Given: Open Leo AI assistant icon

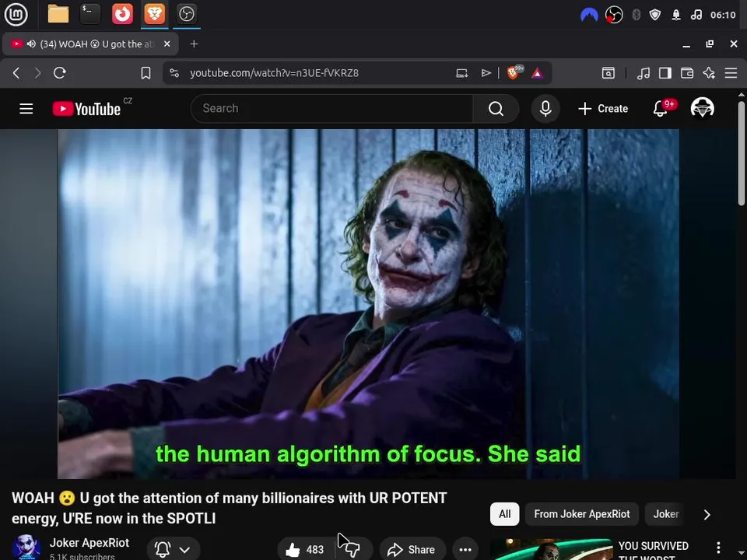Looking at the screenshot, I should coord(709,73).
